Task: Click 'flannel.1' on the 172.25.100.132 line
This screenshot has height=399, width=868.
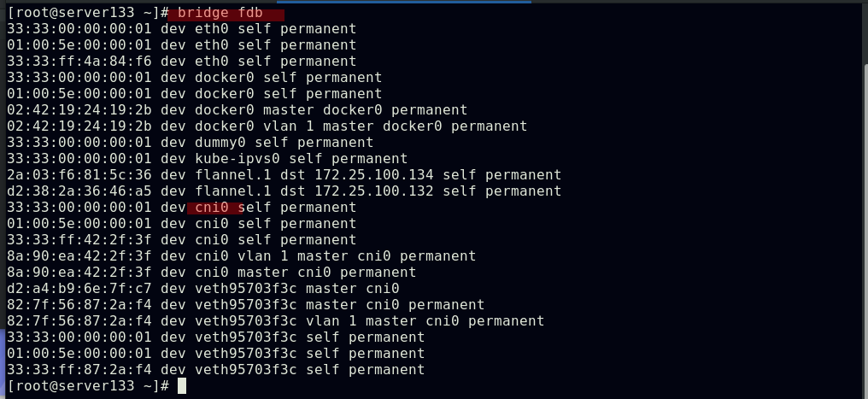Action: click(x=232, y=191)
